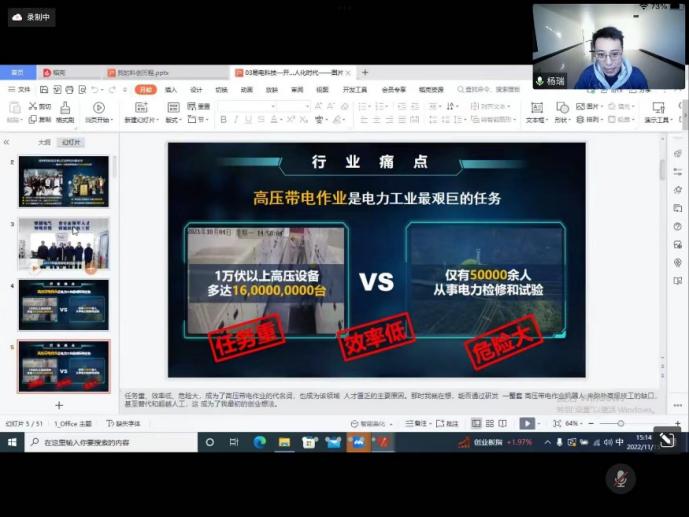
Task: Switch to slide sorter view icon
Action: pos(490,423)
